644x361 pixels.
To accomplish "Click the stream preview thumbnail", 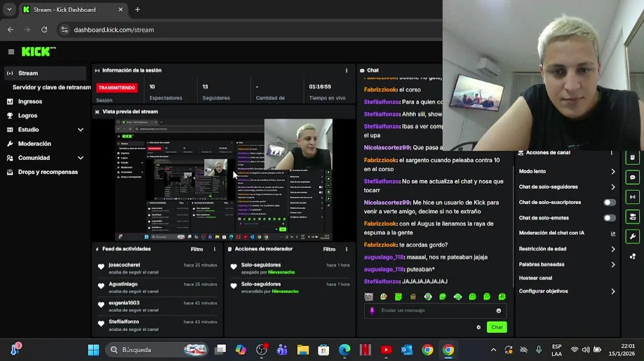I will tap(224, 179).
